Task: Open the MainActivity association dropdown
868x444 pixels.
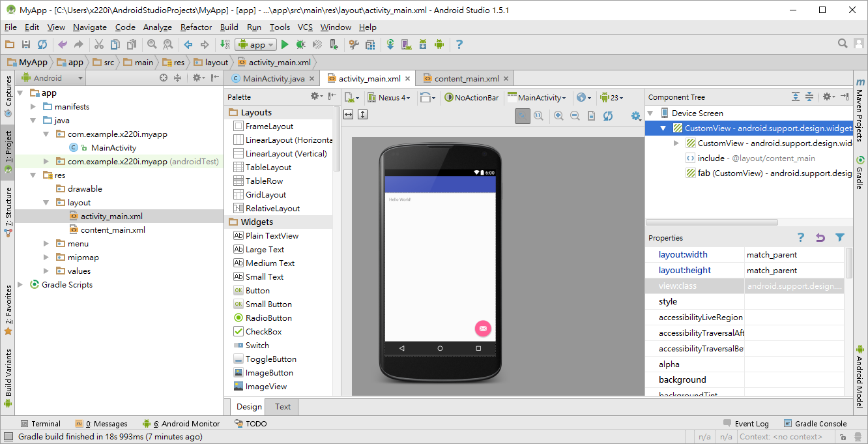Action: coord(537,97)
